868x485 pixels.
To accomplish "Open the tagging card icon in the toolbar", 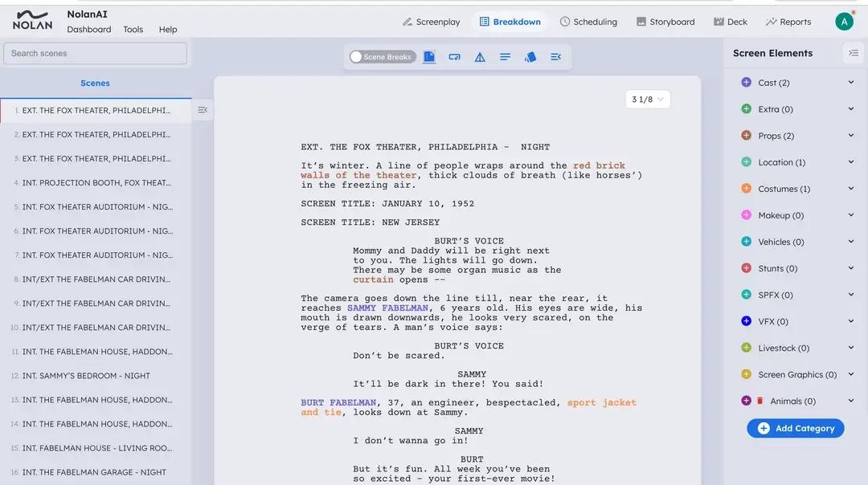I will 454,56.
